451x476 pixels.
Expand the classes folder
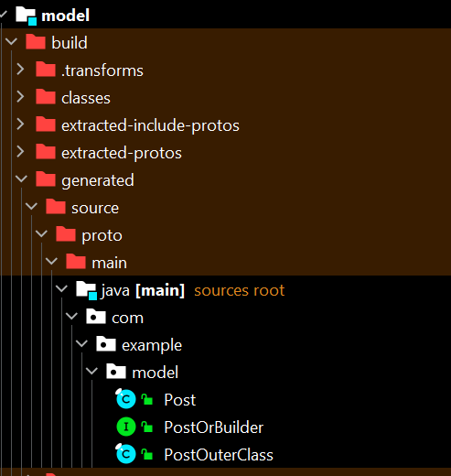click(20, 97)
